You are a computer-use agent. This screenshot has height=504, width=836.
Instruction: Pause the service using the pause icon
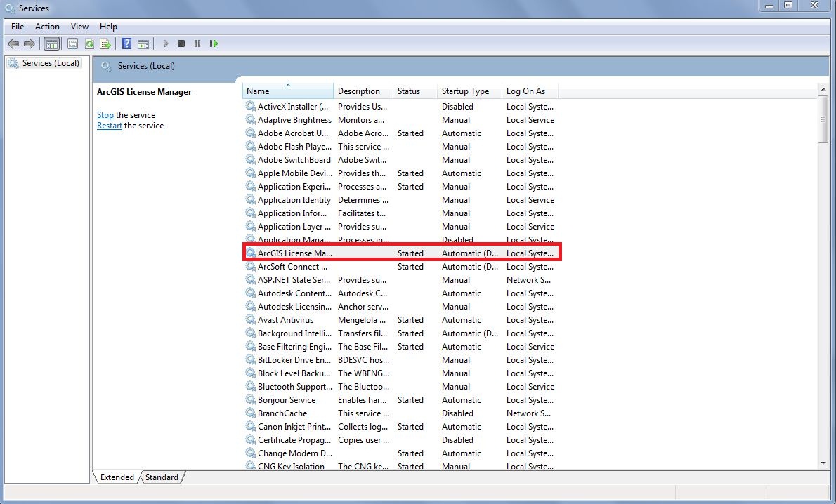pyautogui.click(x=197, y=43)
